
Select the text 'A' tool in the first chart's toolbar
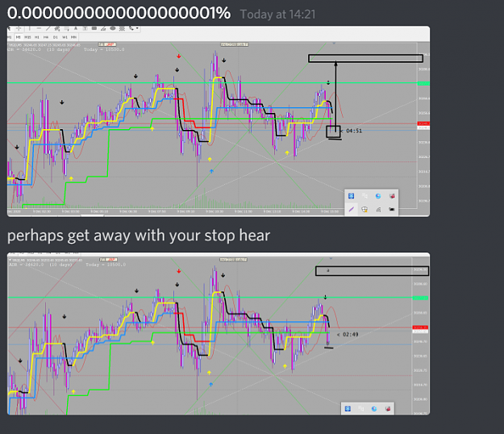[76, 28]
